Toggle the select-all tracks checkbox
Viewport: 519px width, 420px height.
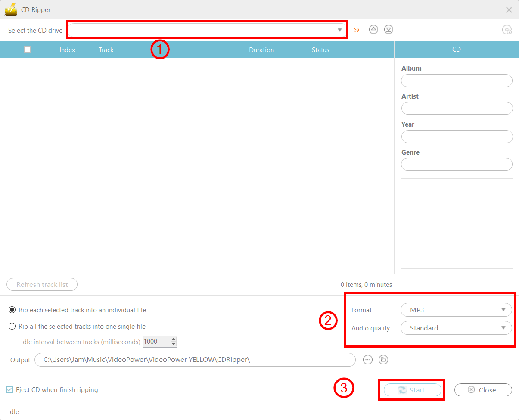pos(28,50)
